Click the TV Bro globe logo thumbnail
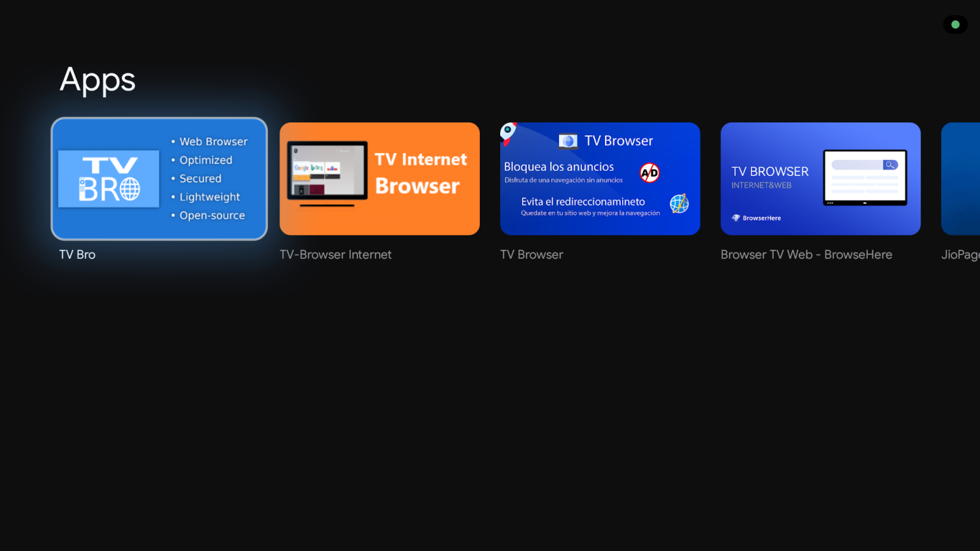Viewport: 980px width, 551px height. pyautogui.click(x=108, y=179)
